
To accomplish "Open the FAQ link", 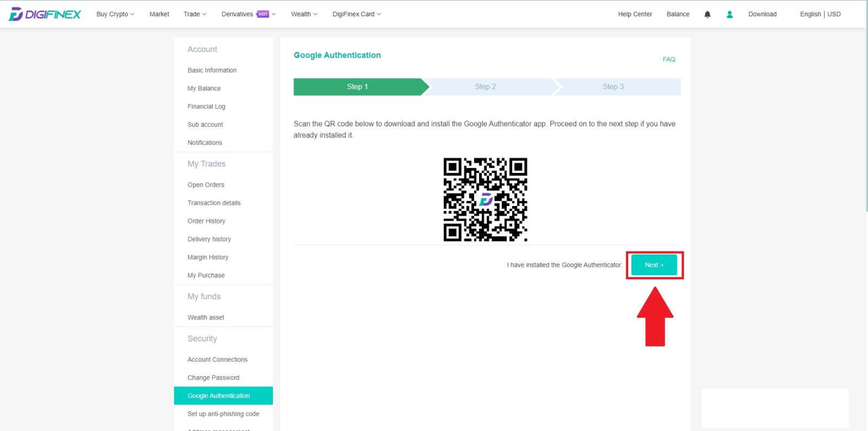I will coord(668,60).
